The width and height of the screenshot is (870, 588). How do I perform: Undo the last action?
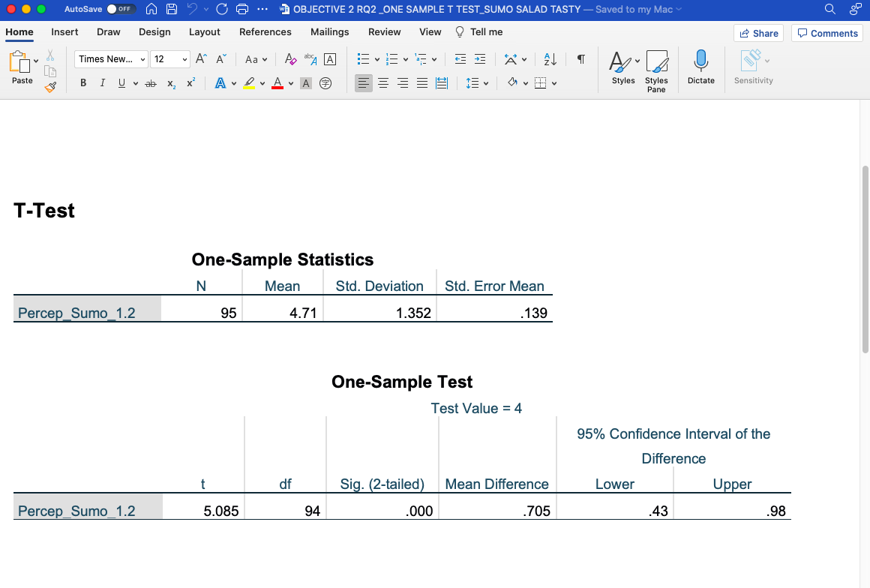(x=193, y=9)
